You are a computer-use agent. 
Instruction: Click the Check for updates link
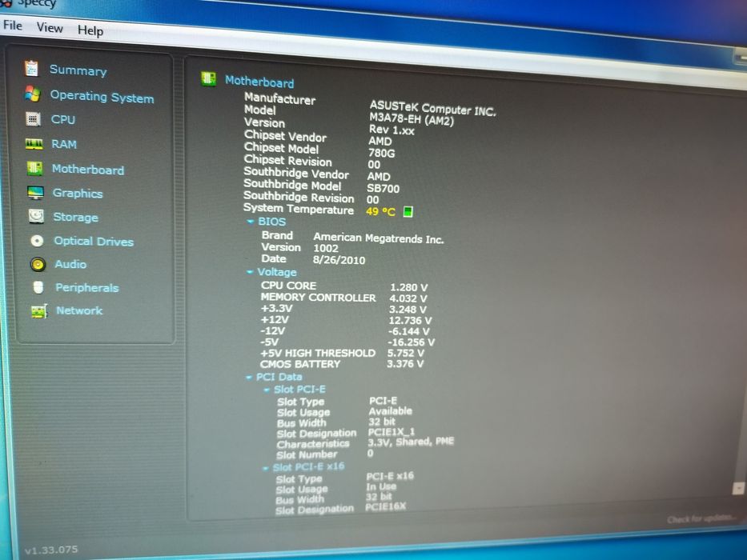[701, 519]
